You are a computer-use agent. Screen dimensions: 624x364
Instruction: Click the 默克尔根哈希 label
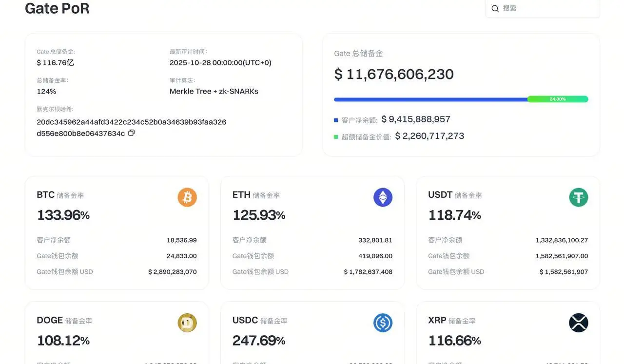[55, 109]
